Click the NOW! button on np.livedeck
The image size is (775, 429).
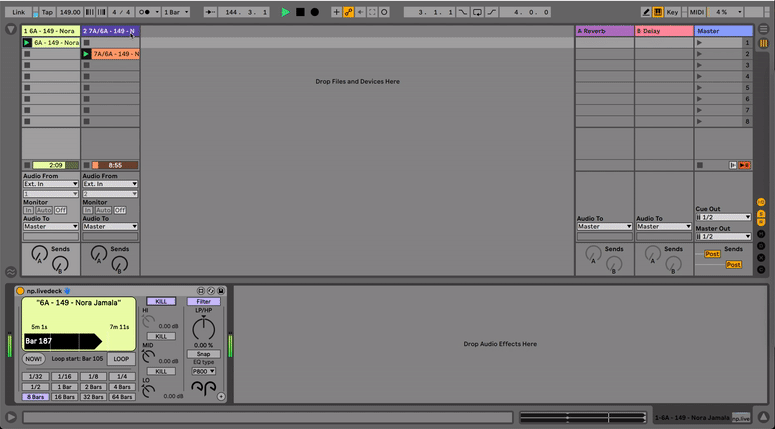[34, 359]
